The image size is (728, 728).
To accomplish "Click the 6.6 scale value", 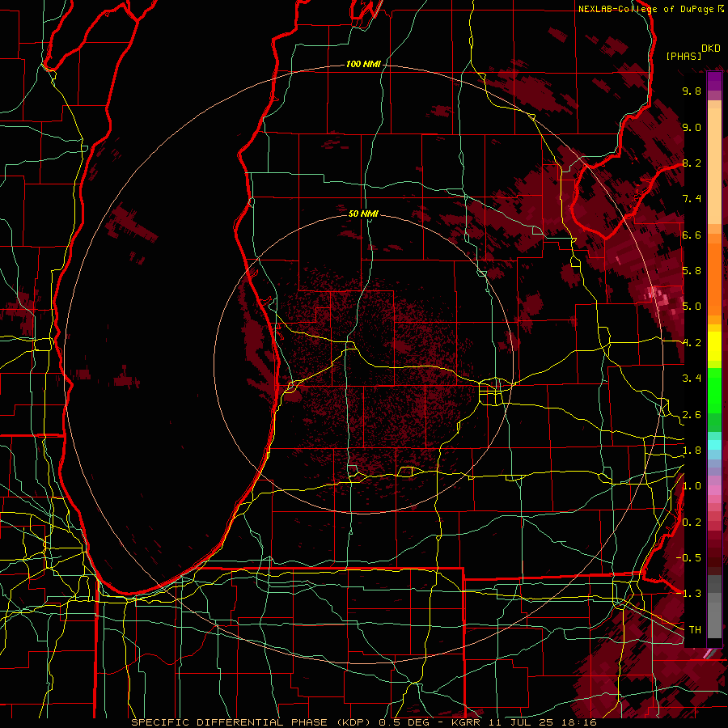I will 692,235.
